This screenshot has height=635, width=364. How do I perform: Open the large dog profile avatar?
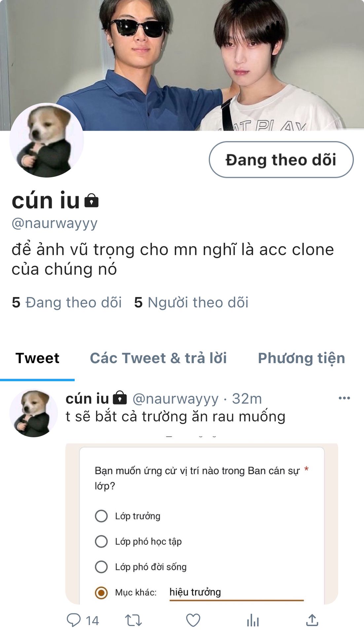tap(47, 140)
